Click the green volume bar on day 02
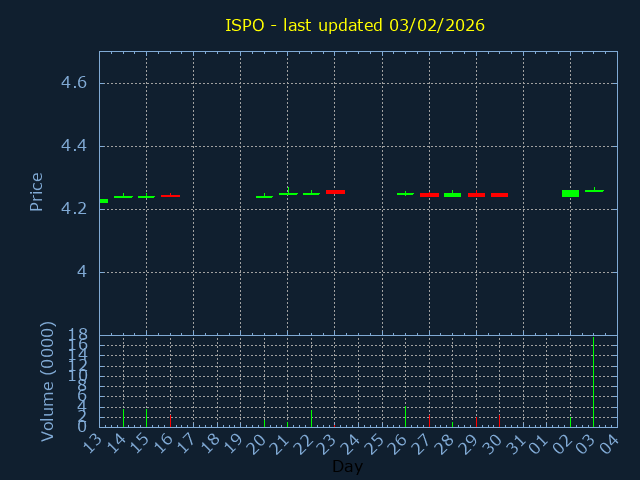640x480 pixels. pos(570,422)
